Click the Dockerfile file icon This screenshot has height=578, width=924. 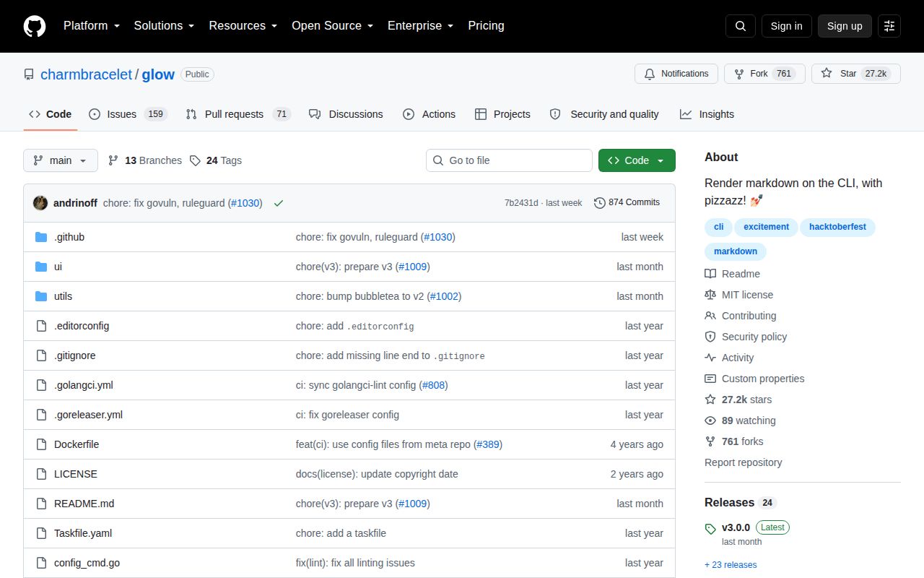(x=41, y=444)
